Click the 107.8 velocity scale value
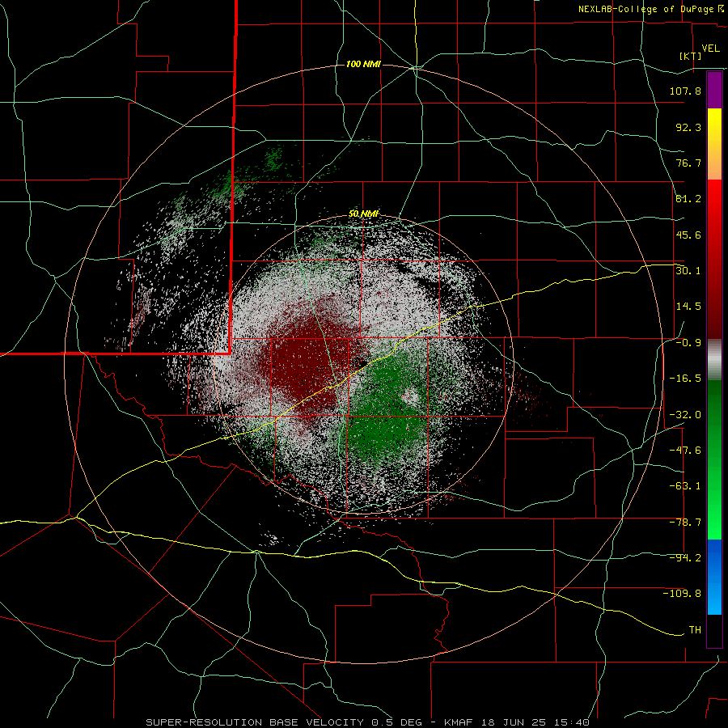The width and height of the screenshot is (728, 728). click(x=685, y=91)
